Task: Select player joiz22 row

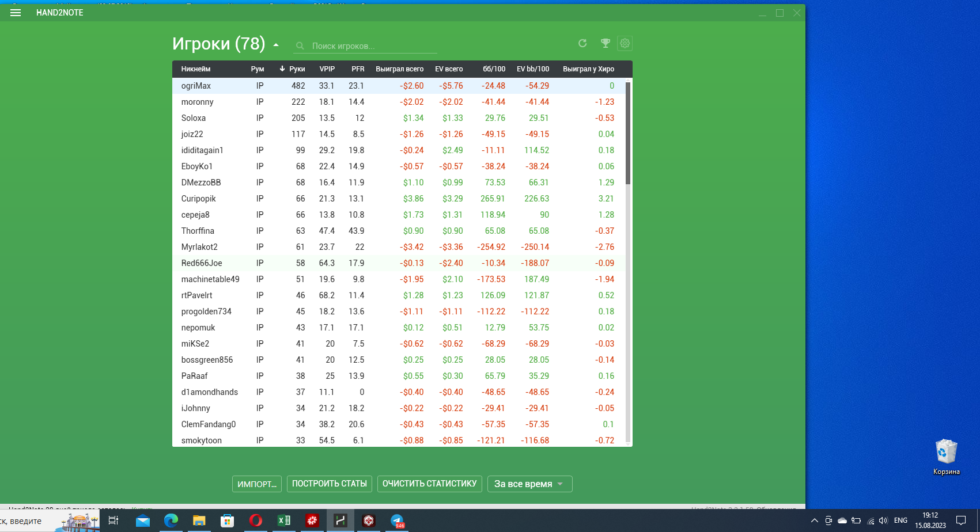Action: coord(399,134)
